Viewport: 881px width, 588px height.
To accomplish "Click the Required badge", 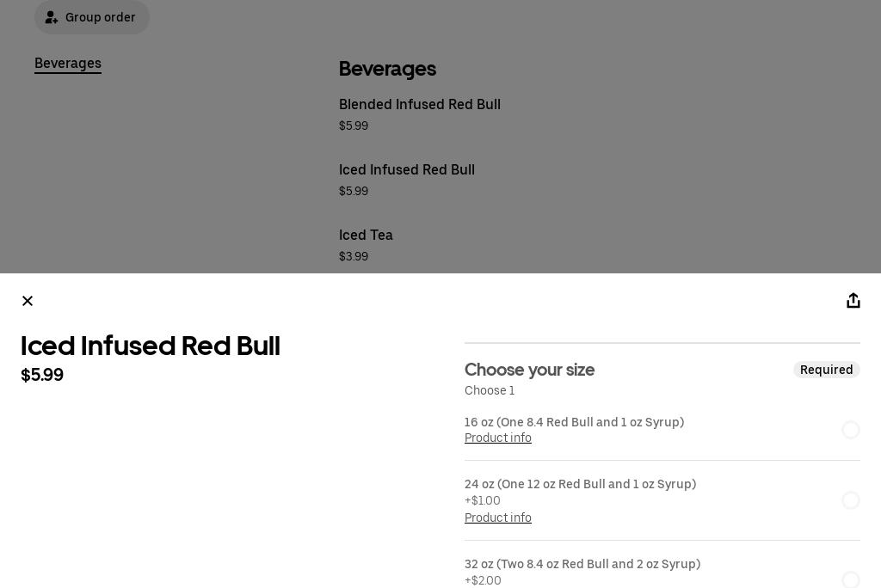I will coord(826,370).
